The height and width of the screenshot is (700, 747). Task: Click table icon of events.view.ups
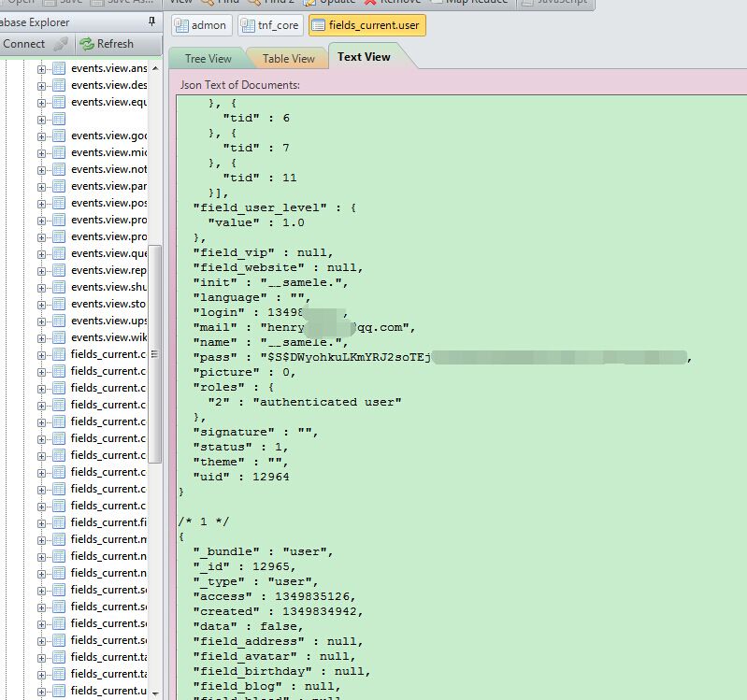click(x=59, y=321)
